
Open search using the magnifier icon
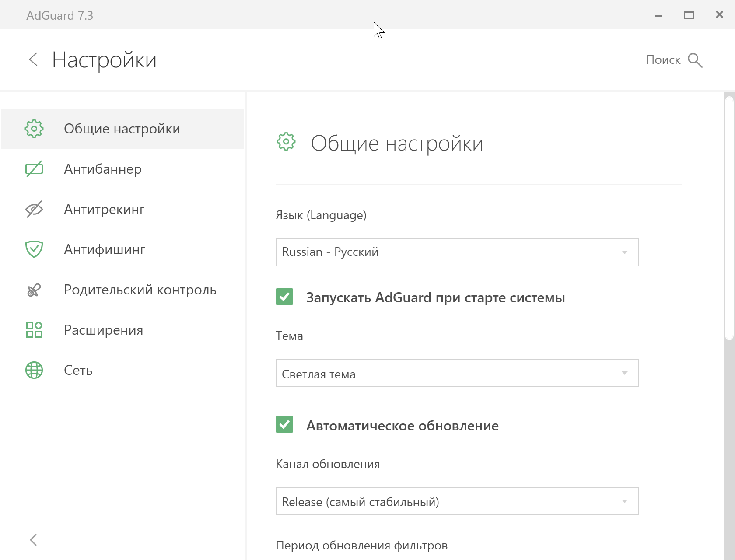pos(695,60)
